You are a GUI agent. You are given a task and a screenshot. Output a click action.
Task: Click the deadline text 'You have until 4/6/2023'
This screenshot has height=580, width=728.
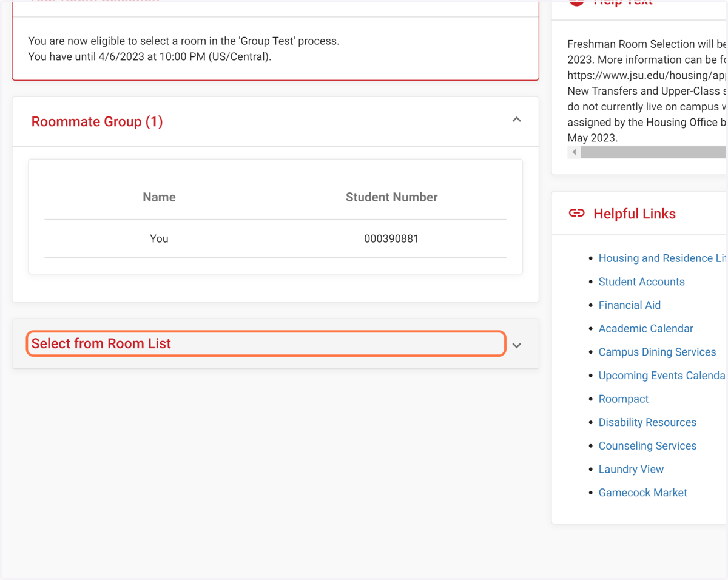pyautogui.click(x=150, y=57)
